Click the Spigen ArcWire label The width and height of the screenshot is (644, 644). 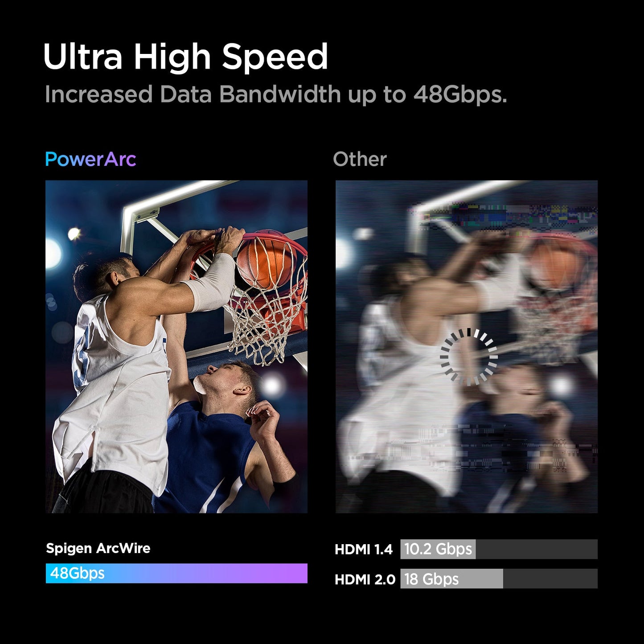pos(98,548)
